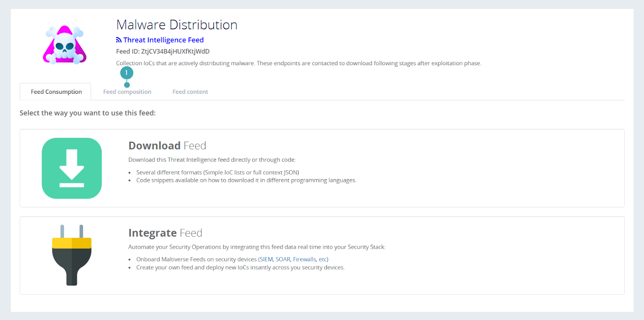Click the Malware Distribution page title
Viewport: 644px width, 320px height.
point(177,25)
